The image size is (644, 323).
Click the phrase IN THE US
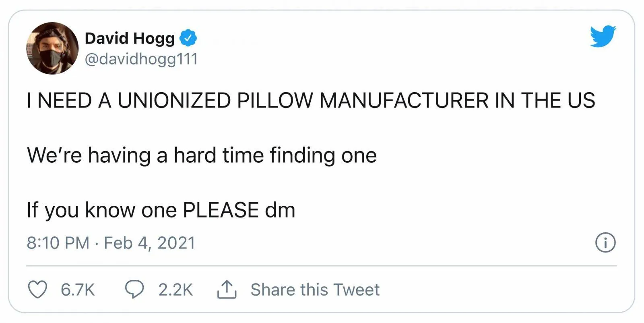tap(545, 101)
